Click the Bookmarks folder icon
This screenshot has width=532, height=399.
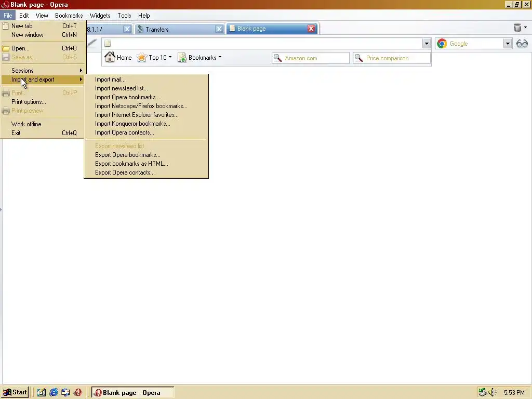pos(182,58)
